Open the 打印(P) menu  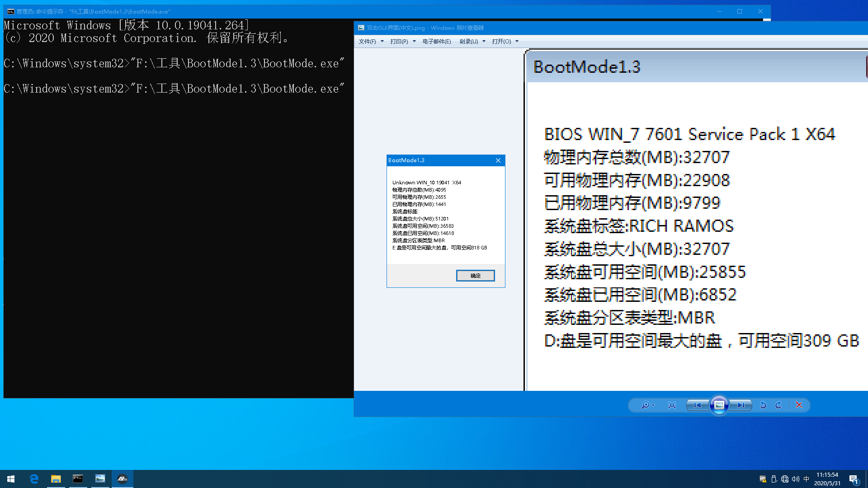pos(399,42)
